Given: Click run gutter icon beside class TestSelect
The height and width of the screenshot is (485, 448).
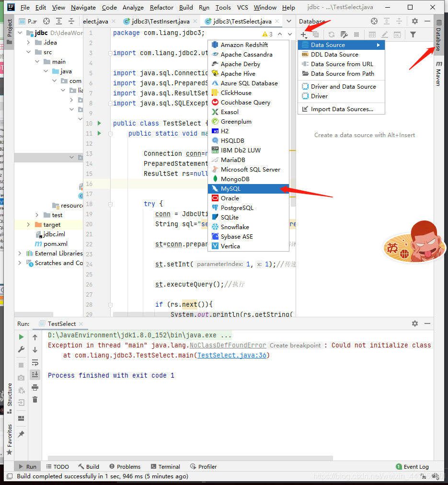Looking at the screenshot, I should click(99, 123).
